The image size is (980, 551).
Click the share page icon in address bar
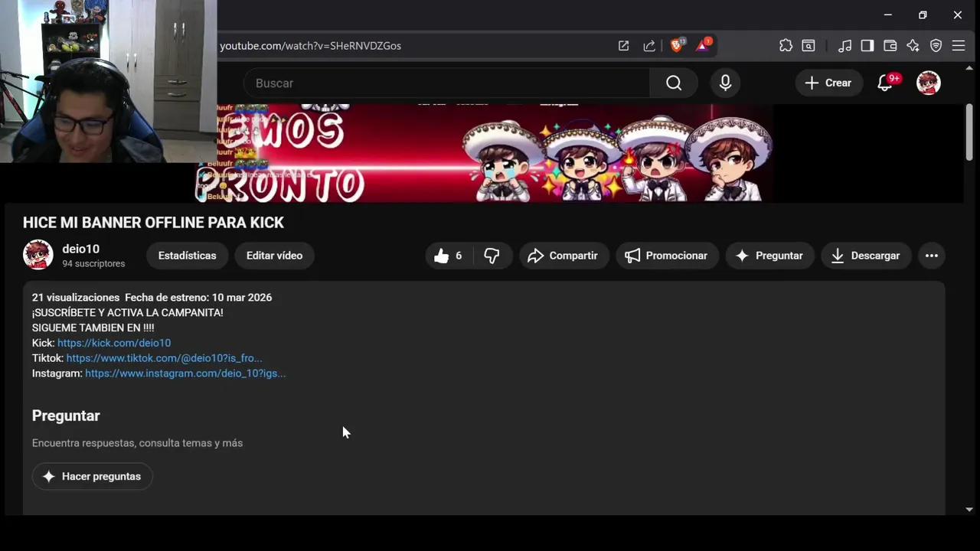pos(649,46)
